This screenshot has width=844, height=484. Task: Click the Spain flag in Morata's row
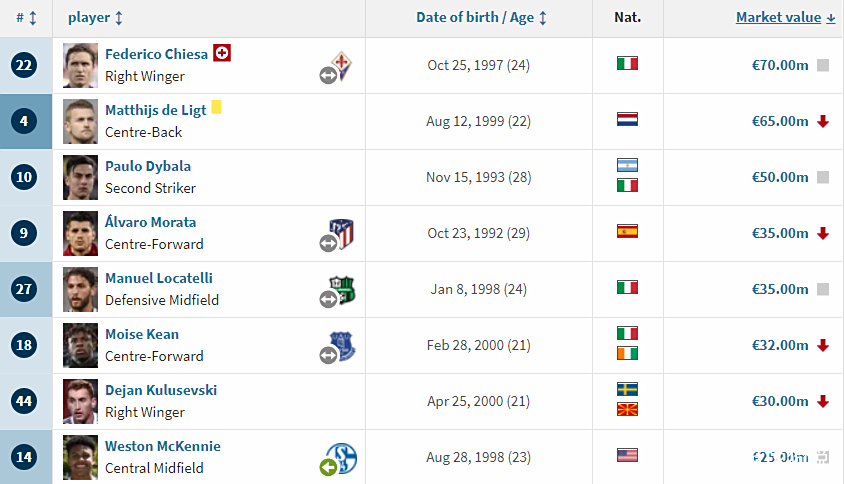(627, 231)
